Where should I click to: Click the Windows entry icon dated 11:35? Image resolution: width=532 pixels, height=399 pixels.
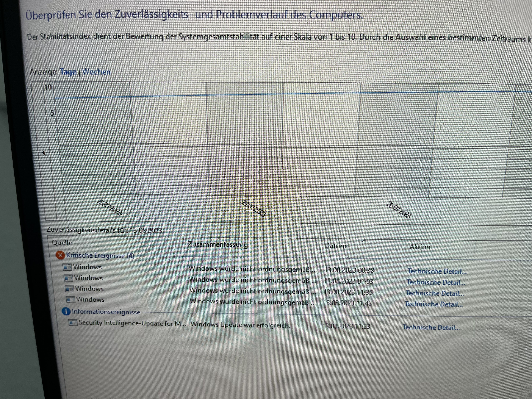[x=70, y=289]
